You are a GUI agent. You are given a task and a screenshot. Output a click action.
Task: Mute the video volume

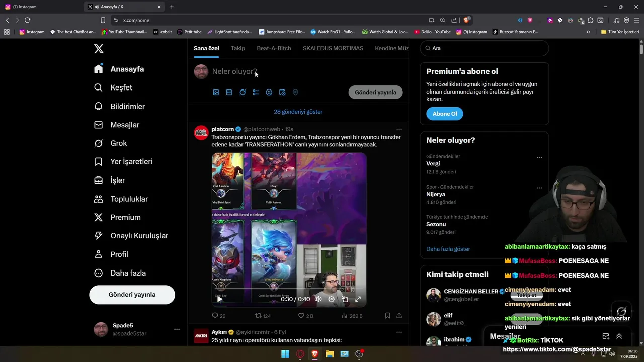pos(318,299)
